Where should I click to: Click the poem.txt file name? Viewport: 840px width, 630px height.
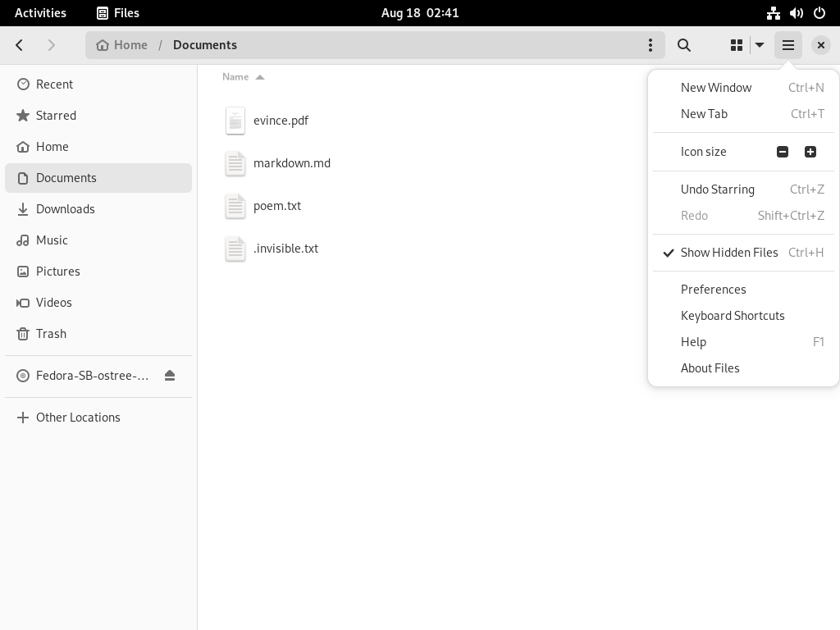(x=277, y=206)
